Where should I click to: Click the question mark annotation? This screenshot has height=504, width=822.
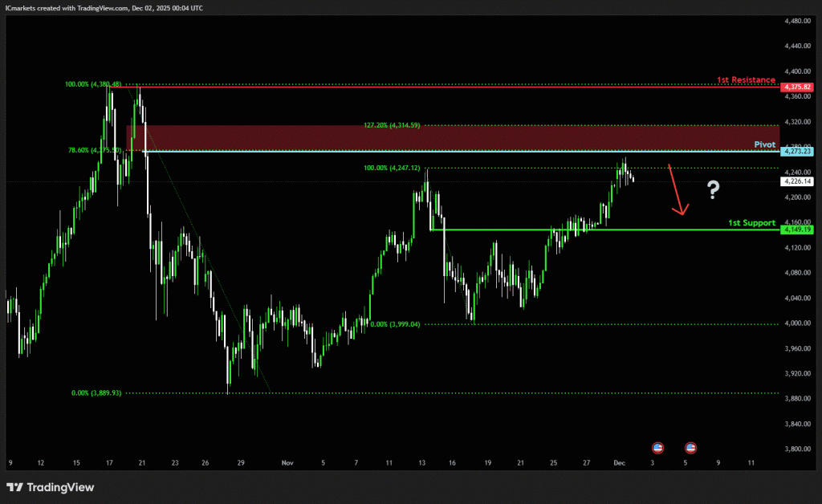[x=712, y=190]
